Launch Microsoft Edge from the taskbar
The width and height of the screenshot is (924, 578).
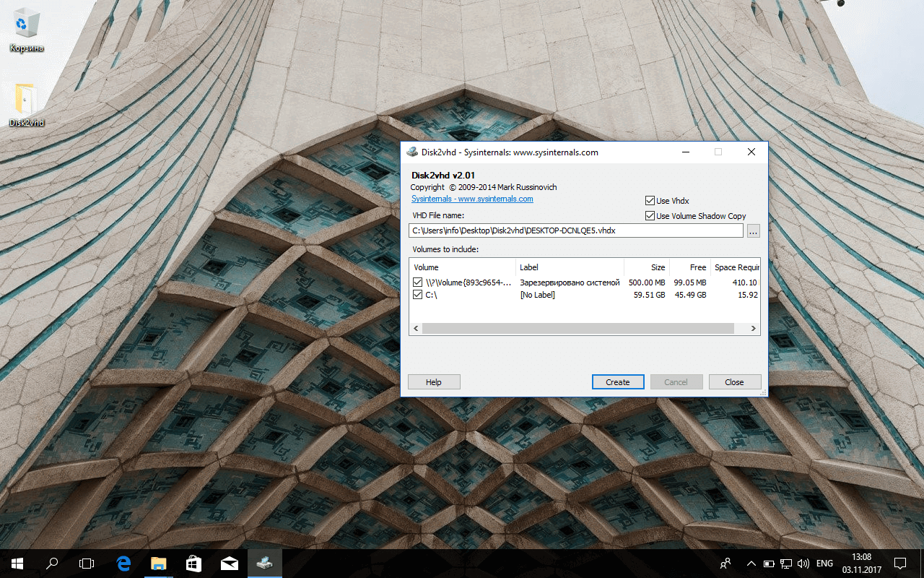click(x=123, y=563)
